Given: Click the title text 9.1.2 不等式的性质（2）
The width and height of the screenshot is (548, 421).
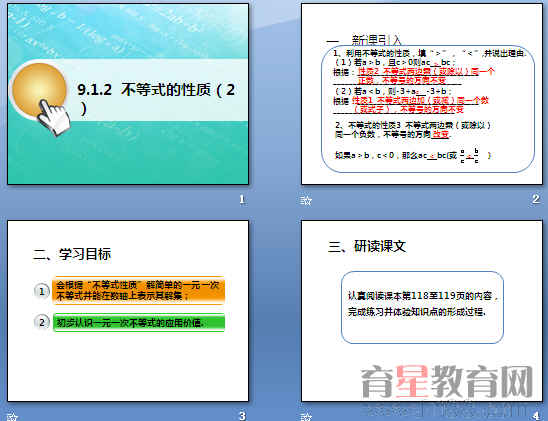Looking at the screenshot, I should [156, 98].
